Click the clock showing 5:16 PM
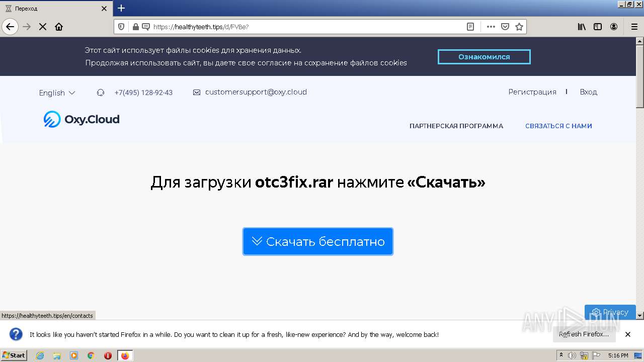This screenshot has height=362, width=644. coord(618,355)
